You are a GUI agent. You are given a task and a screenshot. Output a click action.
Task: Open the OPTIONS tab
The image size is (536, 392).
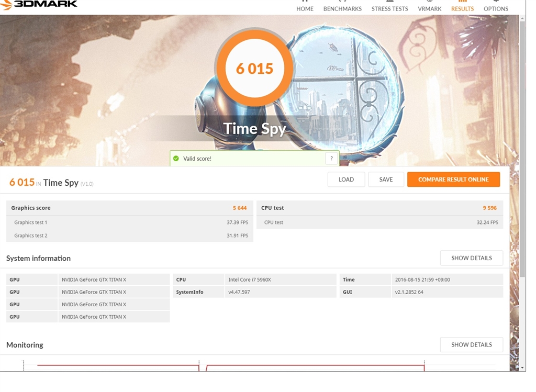click(496, 8)
